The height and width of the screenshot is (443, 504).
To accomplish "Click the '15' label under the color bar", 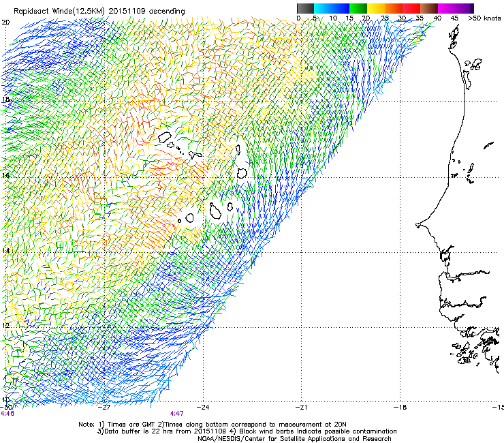I will 349,18.
